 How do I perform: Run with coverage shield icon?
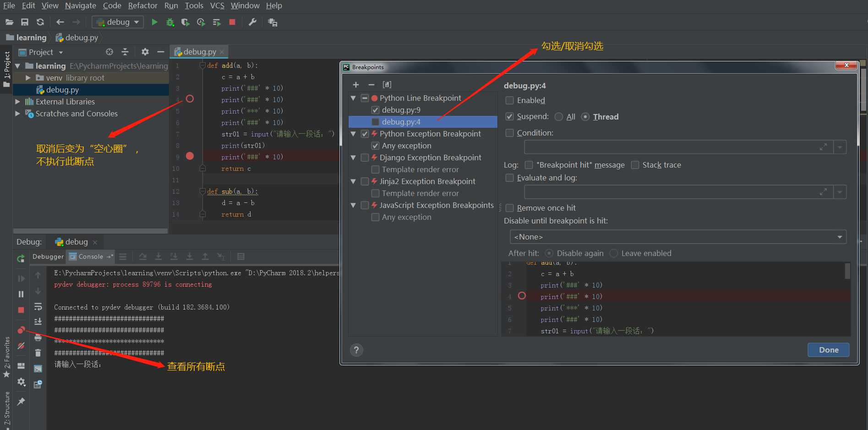185,22
